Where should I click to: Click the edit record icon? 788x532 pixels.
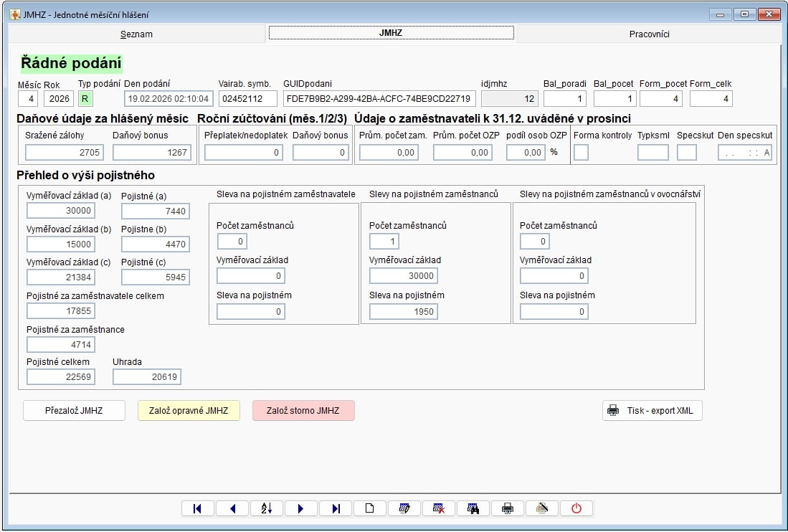tap(404, 508)
